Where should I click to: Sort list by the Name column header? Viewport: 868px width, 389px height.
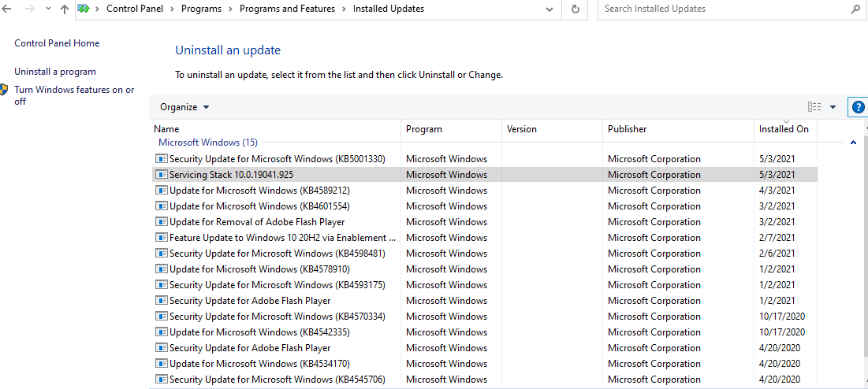click(166, 129)
